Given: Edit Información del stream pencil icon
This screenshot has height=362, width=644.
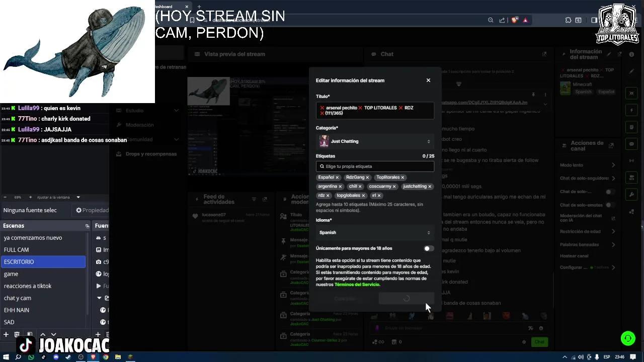Looking at the screenshot, I should pos(609,54).
